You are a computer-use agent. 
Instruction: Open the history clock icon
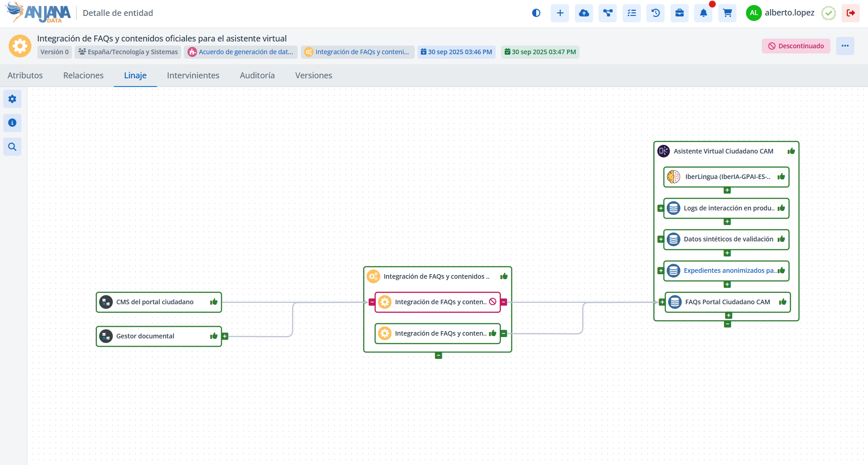[655, 13]
